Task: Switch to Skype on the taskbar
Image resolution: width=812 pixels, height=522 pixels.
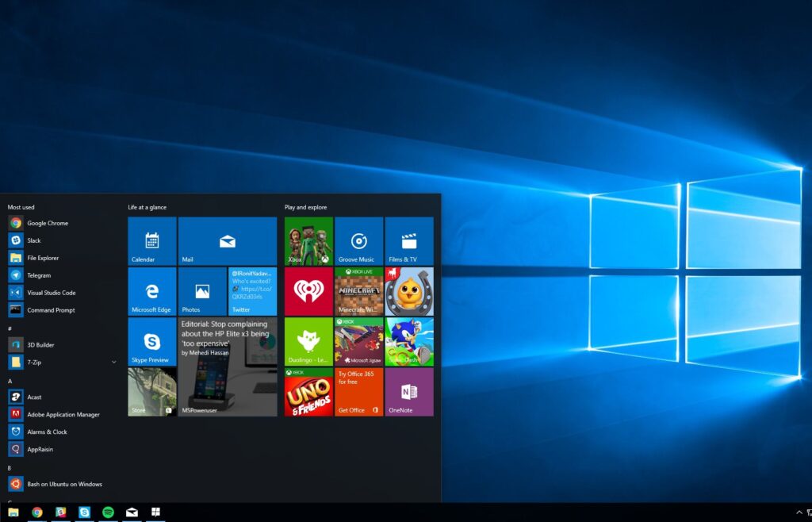Action: click(x=84, y=512)
